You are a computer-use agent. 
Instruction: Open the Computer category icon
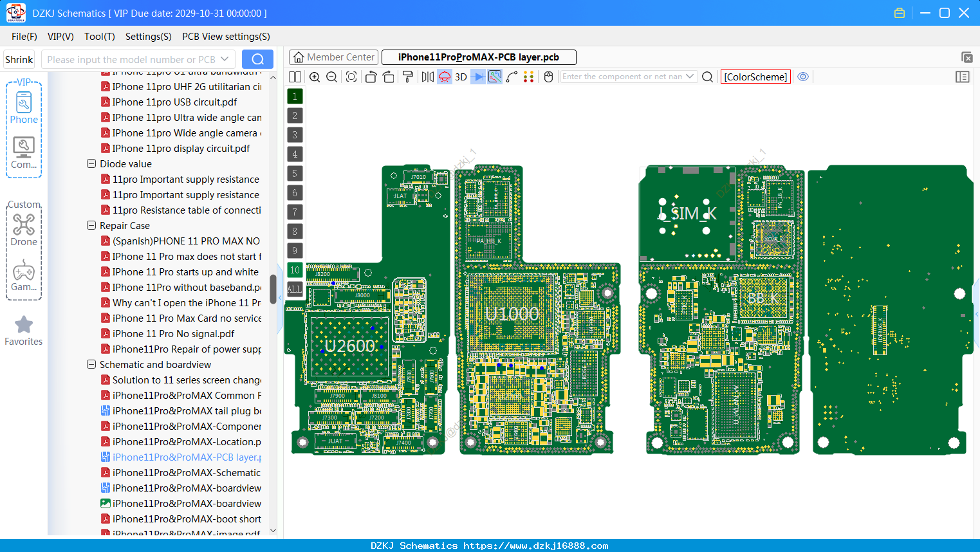coord(24,152)
